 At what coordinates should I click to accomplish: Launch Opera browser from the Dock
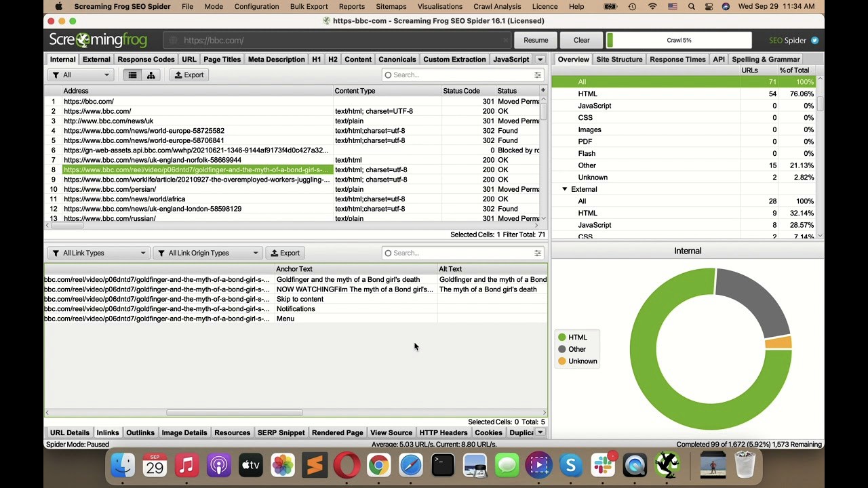tap(347, 466)
